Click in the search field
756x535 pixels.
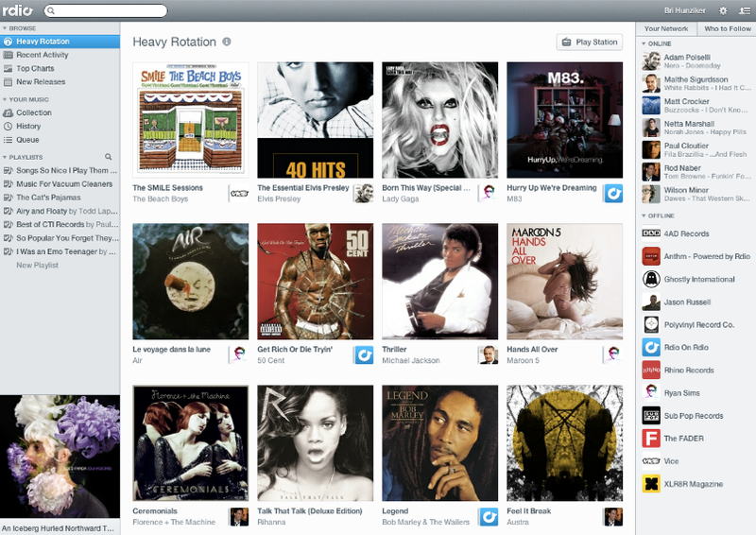click(106, 10)
